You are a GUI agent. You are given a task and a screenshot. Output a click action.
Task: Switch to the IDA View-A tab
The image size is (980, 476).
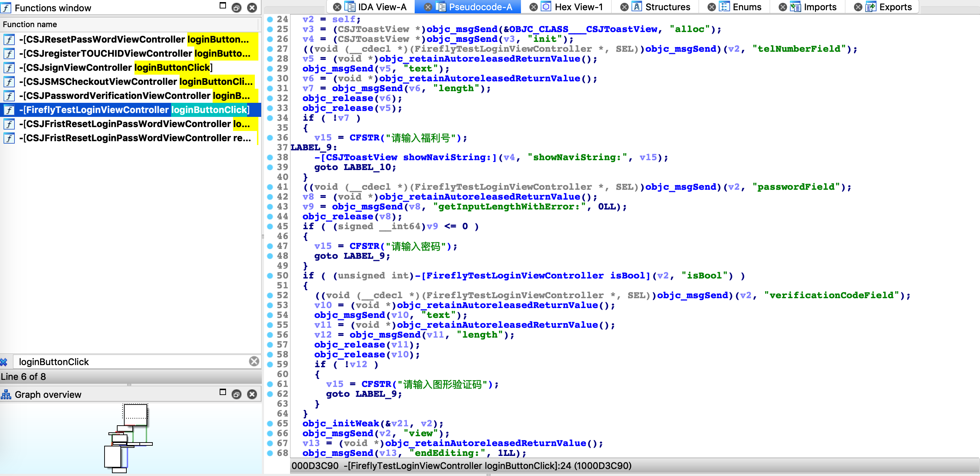[x=382, y=7]
